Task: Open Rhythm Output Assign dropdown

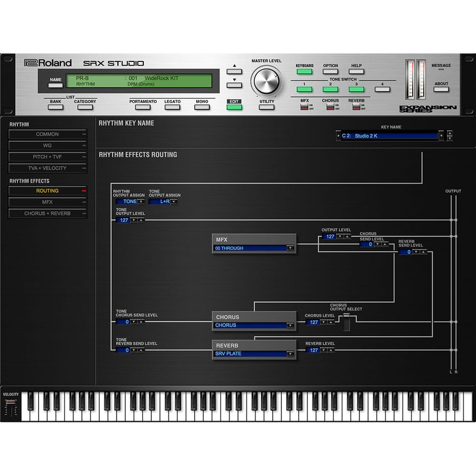Action: click(141, 202)
